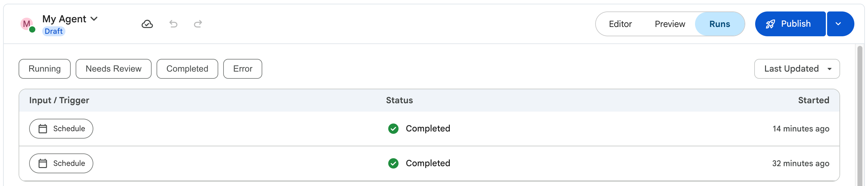Viewport: 868px width, 186px height.
Task: Toggle the Running filter chip
Action: (44, 69)
